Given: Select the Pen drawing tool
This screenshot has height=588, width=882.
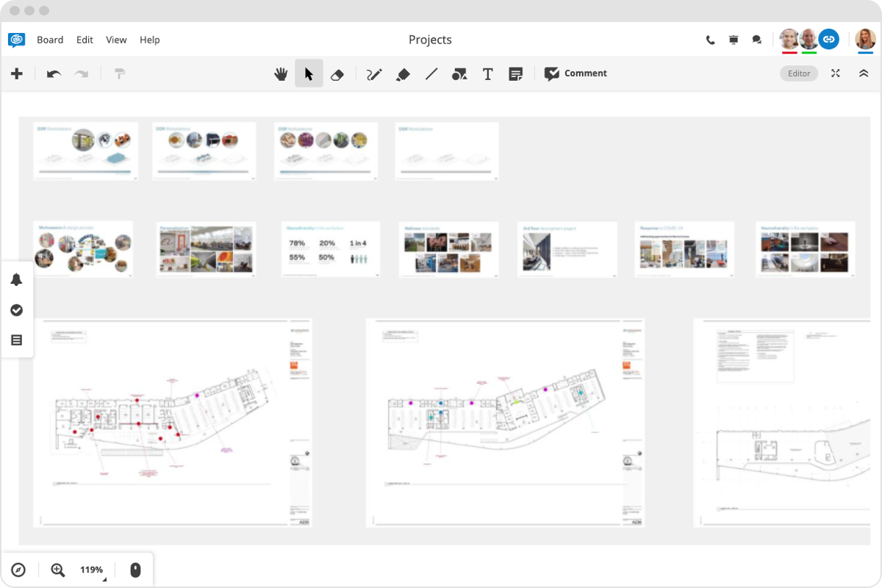Looking at the screenshot, I should [x=374, y=74].
